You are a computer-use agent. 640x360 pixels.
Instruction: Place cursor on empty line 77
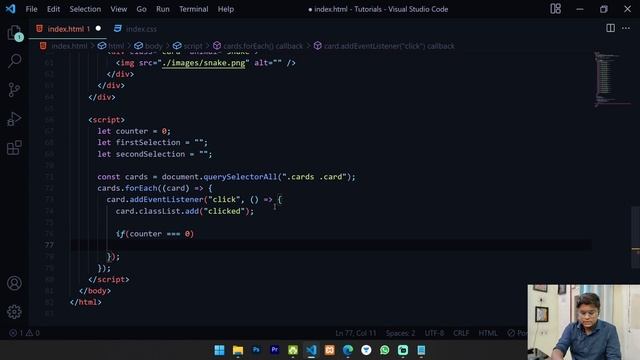[x=331, y=245]
